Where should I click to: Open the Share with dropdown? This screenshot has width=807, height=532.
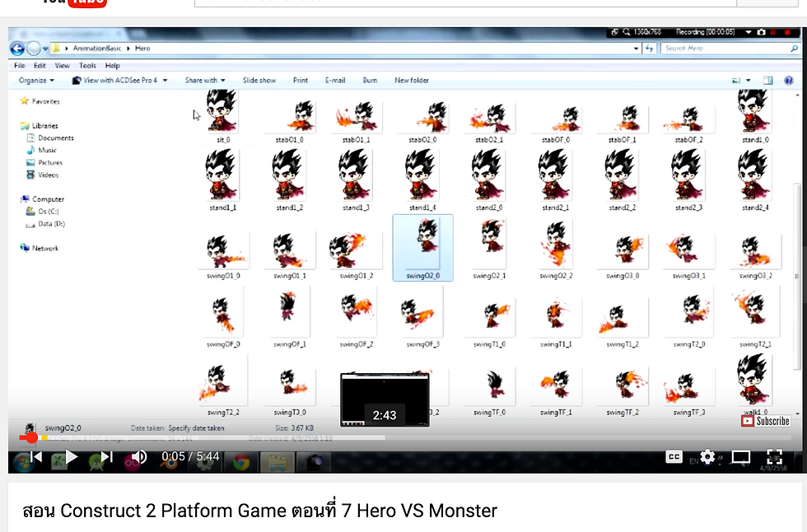coord(205,80)
